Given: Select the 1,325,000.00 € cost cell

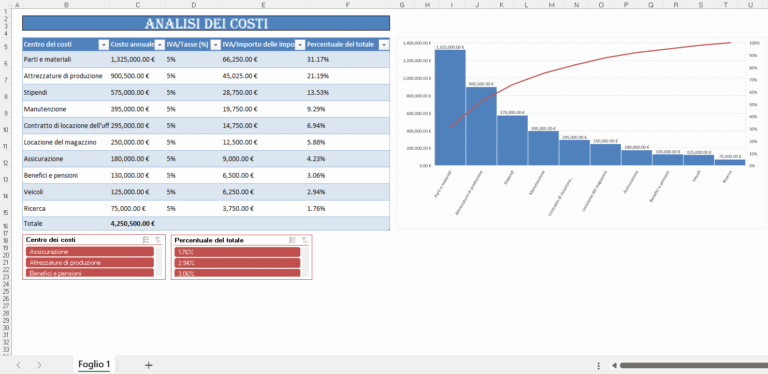Looking at the screenshot, I should [138, 59].
